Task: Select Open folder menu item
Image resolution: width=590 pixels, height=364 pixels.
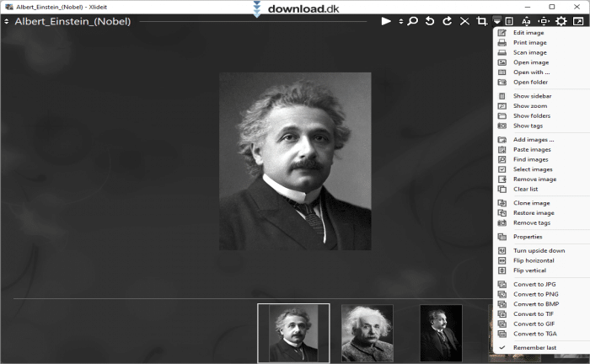Action: click(530, 82)
